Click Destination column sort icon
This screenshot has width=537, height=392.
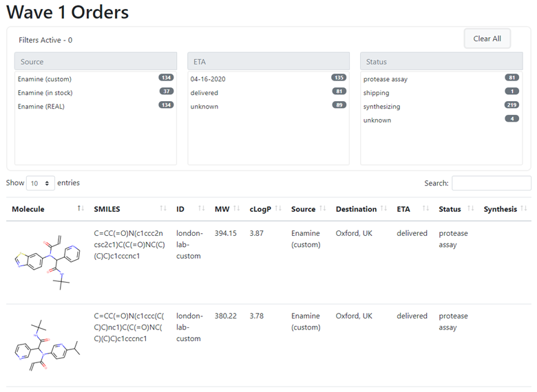pos(383,209)
